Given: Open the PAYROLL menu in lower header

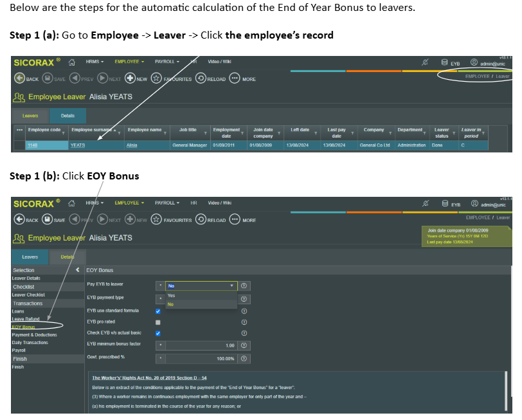Looking at the screenshot, I should tap(166, 203).
